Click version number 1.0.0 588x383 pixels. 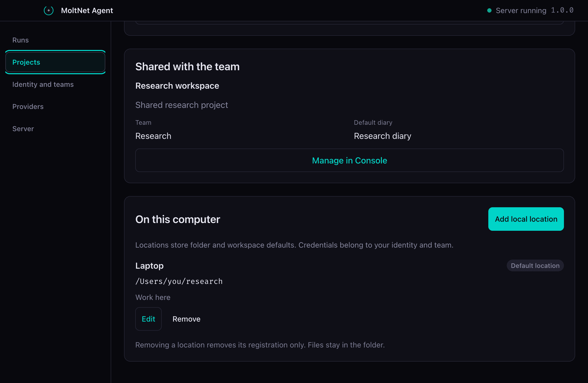pyautogui.click(x=562, y=10)
